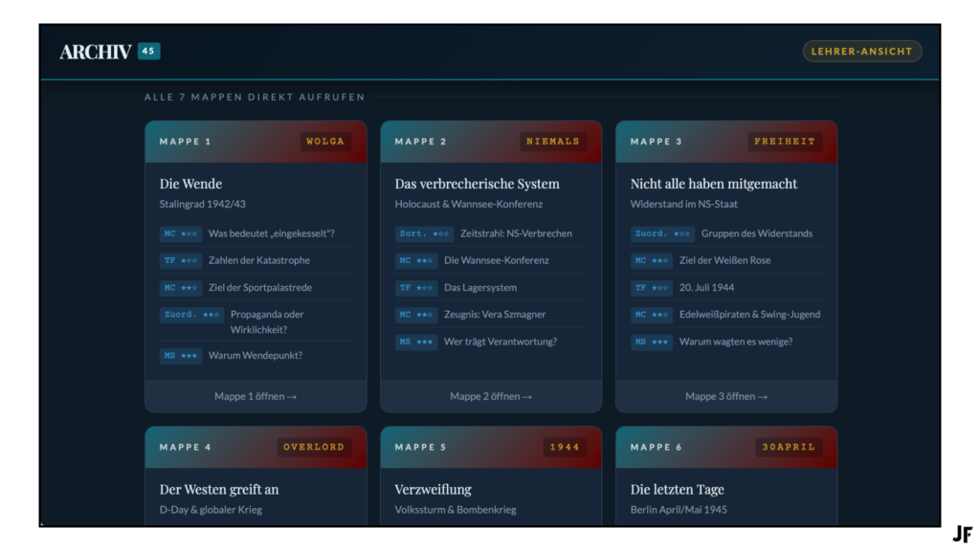Open 'Der Westen greift an' folder
The width and height of the screenshot is (980, 551).
tap(219, 489)
